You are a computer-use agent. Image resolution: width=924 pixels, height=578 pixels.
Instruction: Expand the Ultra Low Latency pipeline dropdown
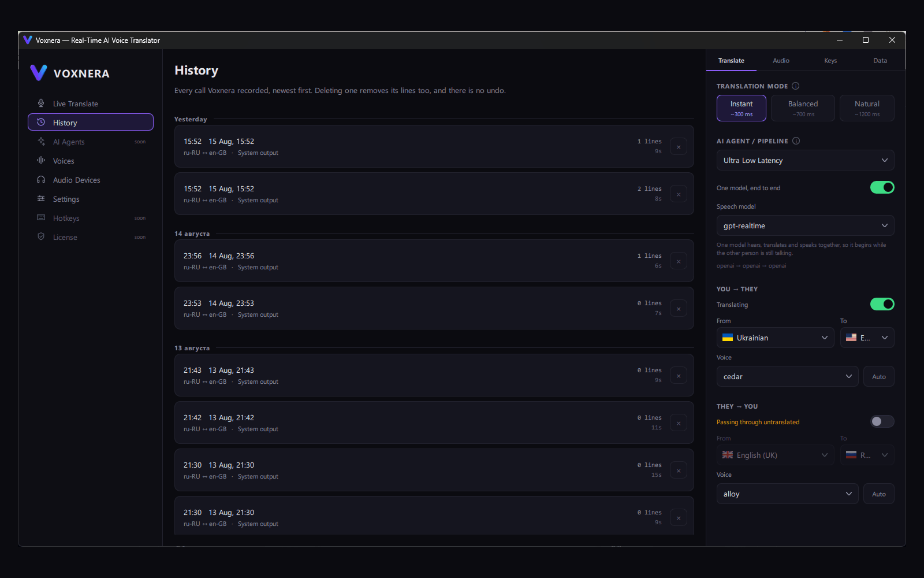[x=805, y=160]
